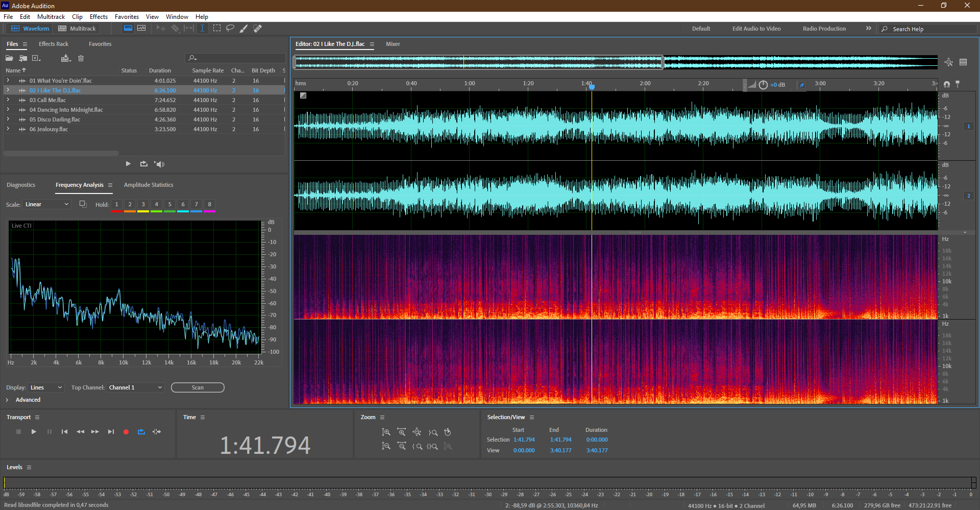Open the Files panel menu icon

pos(24,44)
